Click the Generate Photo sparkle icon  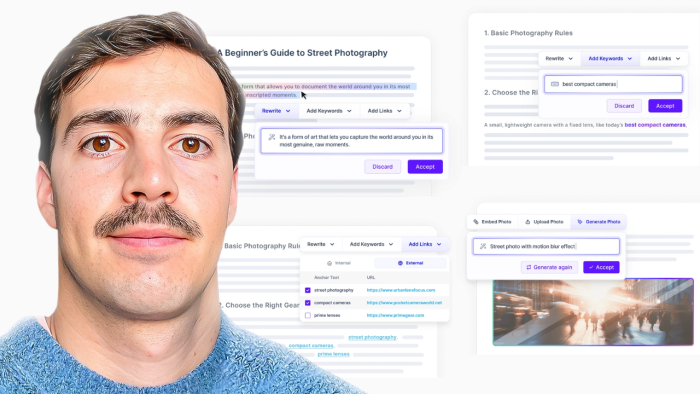click(x=580, y=222)
